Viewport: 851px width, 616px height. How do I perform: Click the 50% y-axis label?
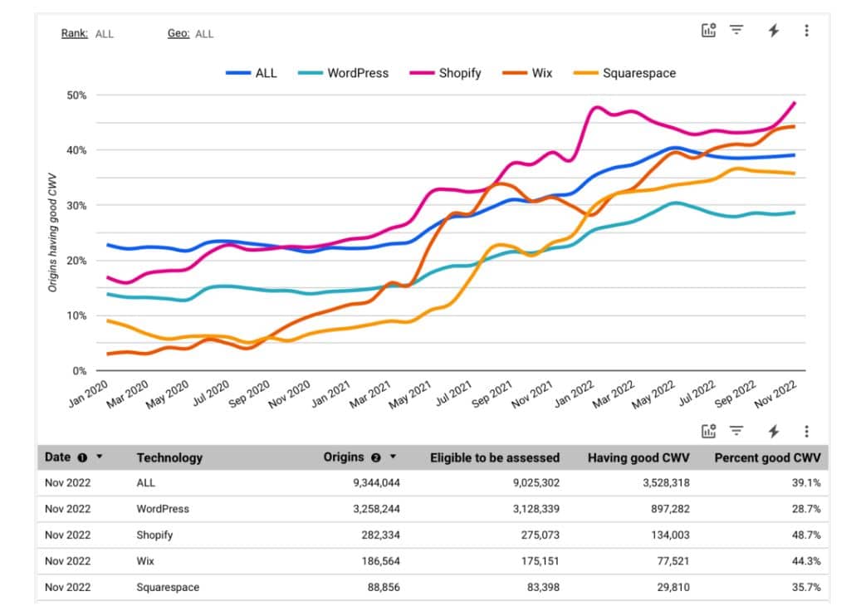[x=76, y=95]
